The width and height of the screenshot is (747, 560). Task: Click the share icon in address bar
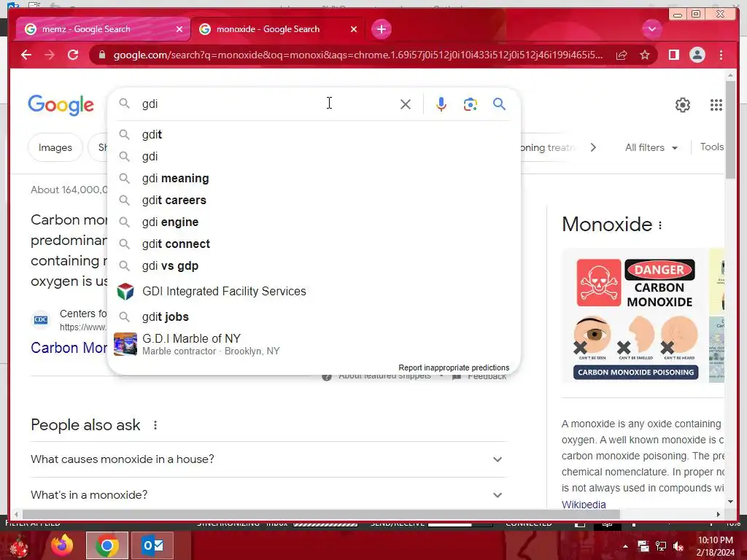tap(622, 55)
